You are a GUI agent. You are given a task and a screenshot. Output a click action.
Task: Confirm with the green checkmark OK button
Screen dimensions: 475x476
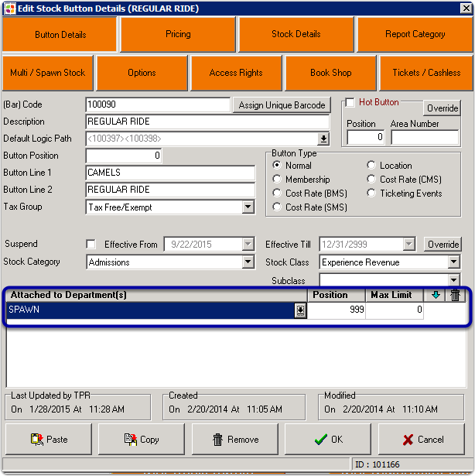pos(328,439)
